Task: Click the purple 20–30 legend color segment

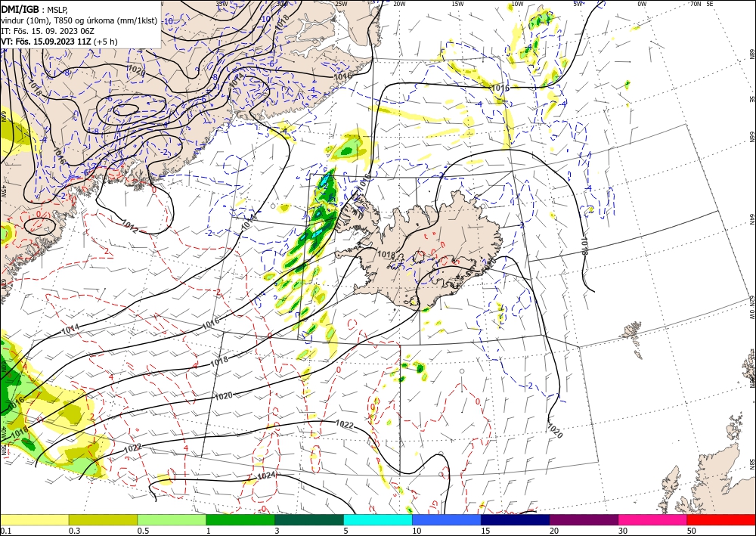Action: [x=584, y=519]
